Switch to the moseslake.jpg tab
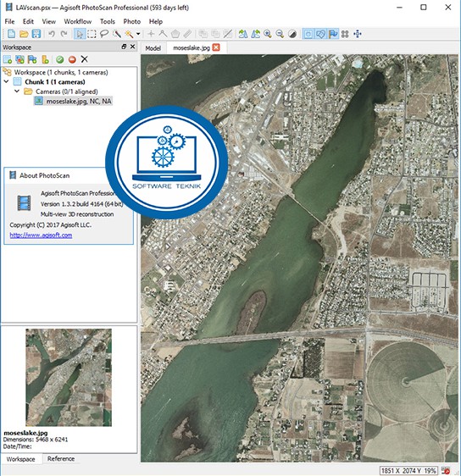 [192, 47]
